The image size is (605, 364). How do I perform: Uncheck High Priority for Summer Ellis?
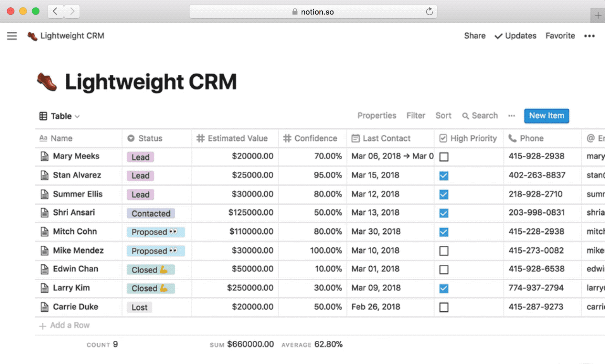(x=444, y=194)
